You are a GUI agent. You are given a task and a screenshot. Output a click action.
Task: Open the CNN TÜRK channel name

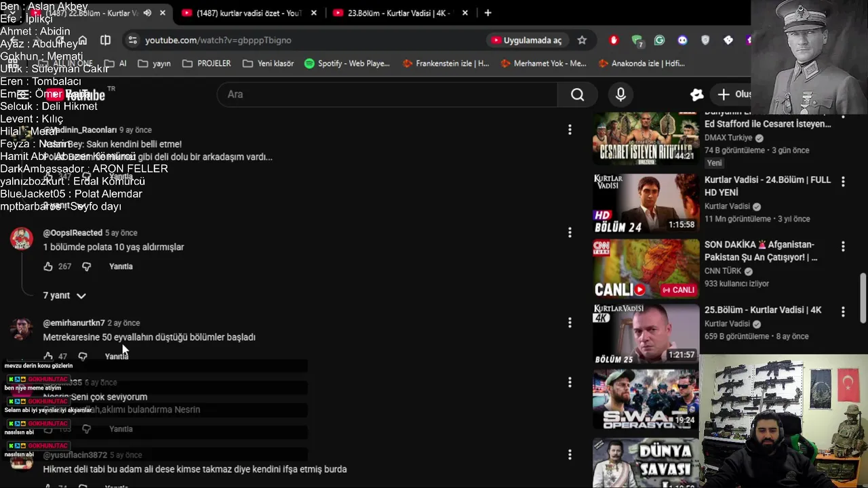pyautogui.click(x=723, y=271)
